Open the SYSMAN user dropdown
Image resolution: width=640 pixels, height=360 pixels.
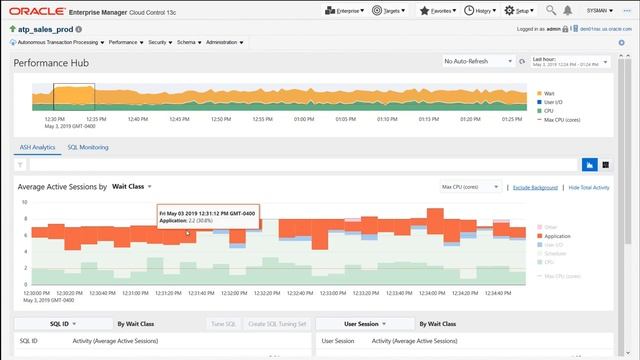tap(600, 11)
